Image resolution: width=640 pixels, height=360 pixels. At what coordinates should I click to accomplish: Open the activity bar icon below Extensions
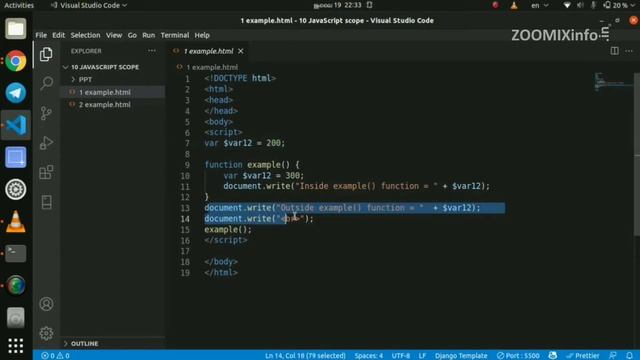point(46,202)
